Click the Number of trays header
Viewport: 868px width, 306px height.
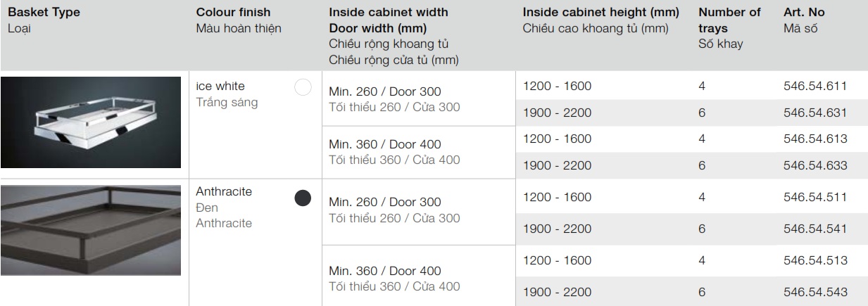pyautogui.click(x=729, y=20)
